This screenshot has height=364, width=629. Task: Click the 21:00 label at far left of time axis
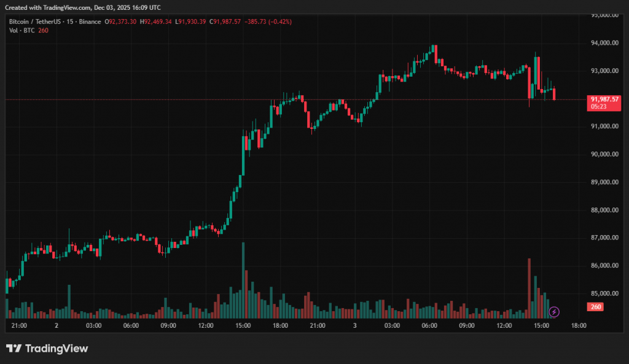click(x=19, y=326)
